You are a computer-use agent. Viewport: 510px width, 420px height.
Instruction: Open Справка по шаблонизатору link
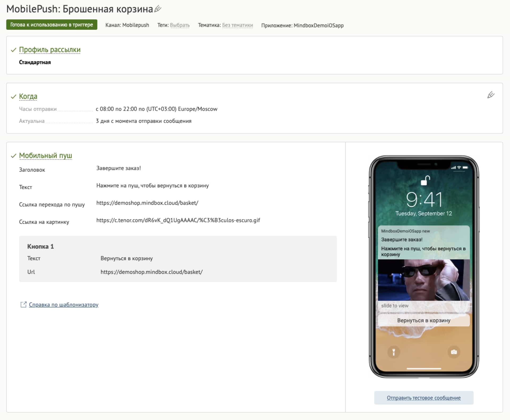coord(63,305)
